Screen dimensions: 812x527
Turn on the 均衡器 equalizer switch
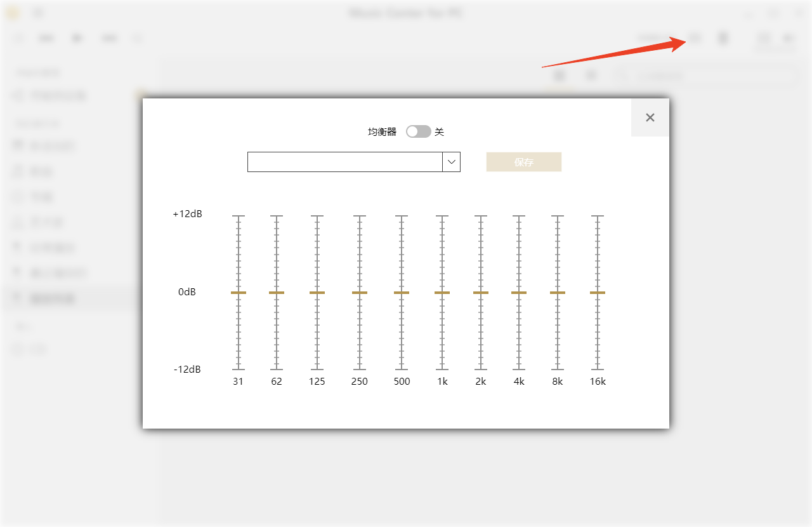click(x=418, y=131)
